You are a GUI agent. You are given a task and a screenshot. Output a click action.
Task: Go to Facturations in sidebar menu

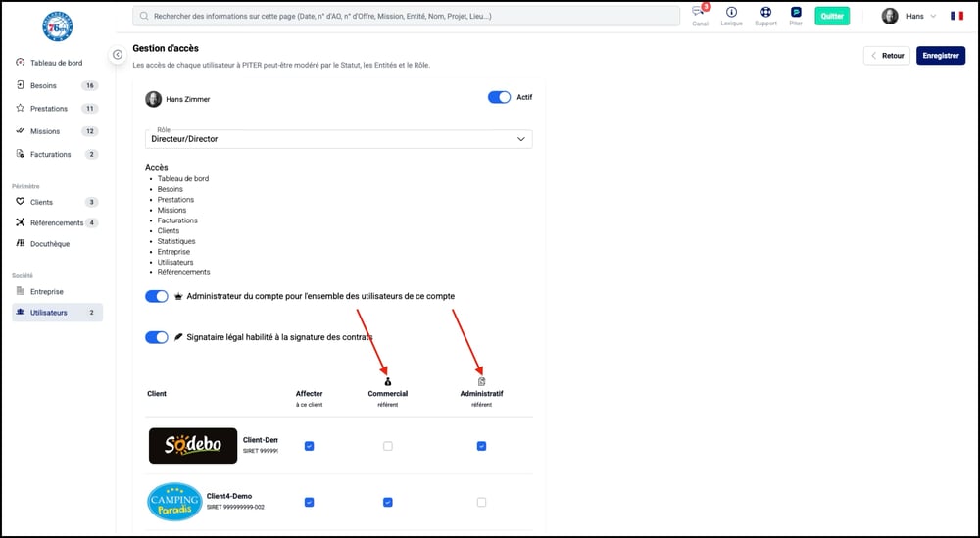[50, 154]
